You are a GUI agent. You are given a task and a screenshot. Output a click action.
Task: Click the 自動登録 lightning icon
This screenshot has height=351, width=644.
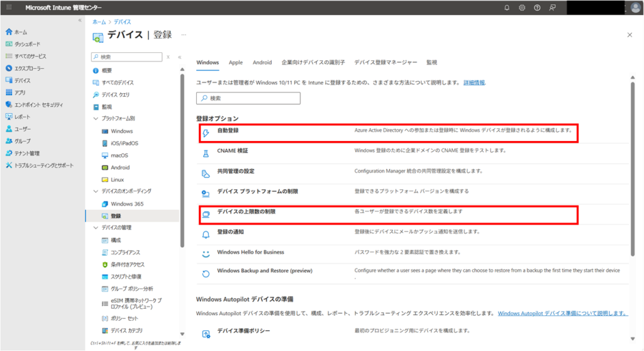point(206,133)
